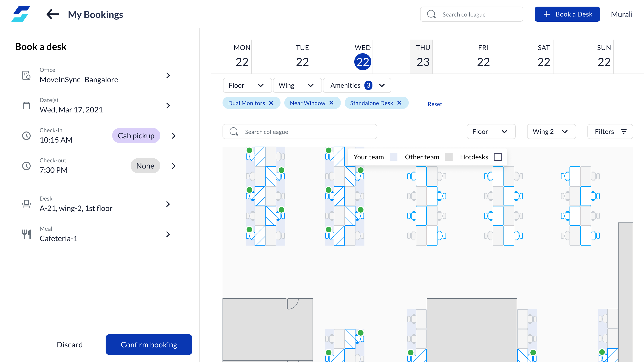Viewport: 644px width, 362px height.
Task: Toggle the Hotdesks checkbox in legend
Action: [498, 157]
